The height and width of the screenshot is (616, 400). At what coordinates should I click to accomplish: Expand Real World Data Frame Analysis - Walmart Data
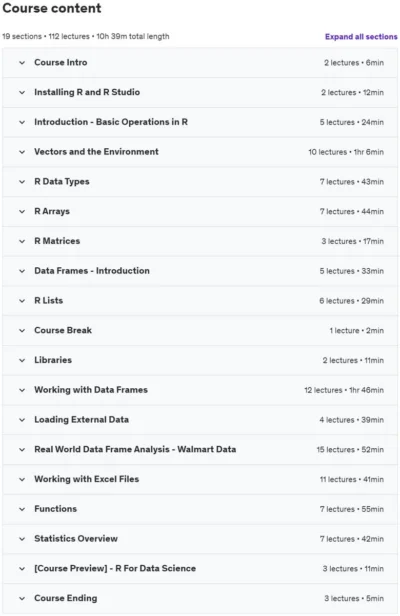(200, 449)
